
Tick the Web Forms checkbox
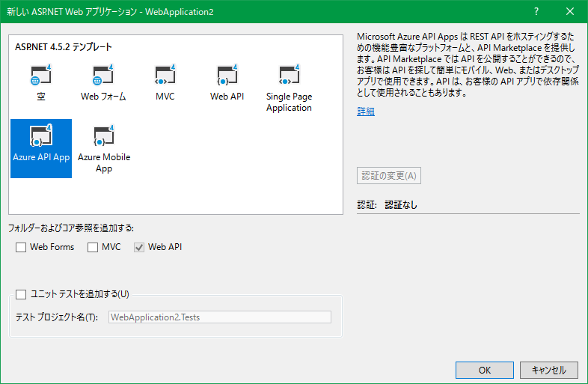pos(21,247)
